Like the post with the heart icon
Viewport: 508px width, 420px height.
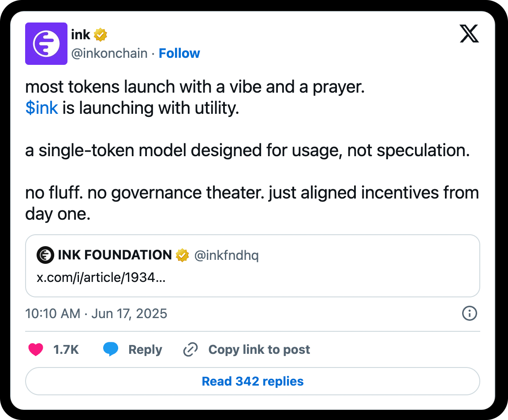point(36,350)
